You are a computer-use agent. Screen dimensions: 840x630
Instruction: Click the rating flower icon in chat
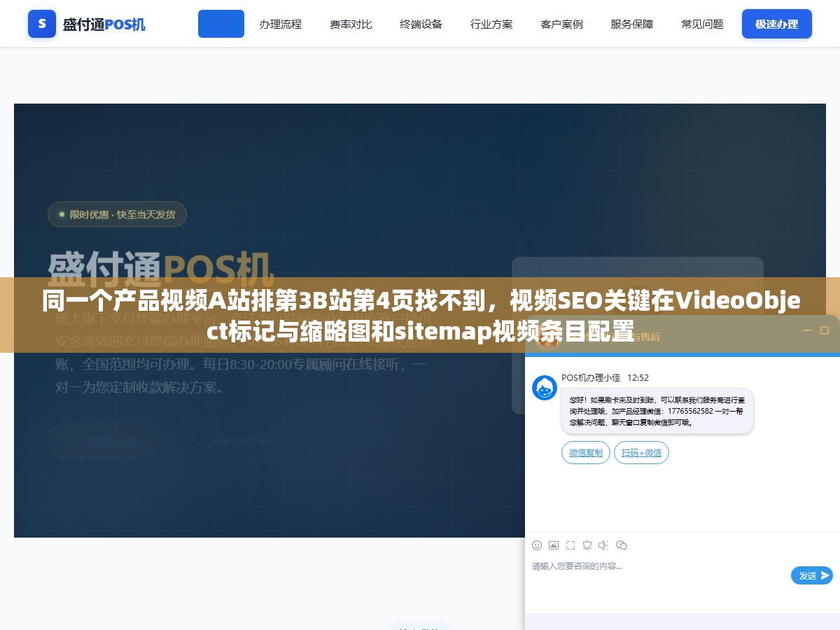(587, 545)
